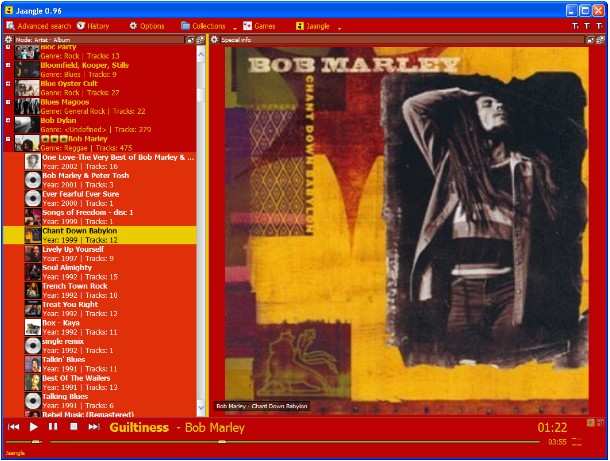
Task: Click the orange icon above the time display
Action: (591, 422)
